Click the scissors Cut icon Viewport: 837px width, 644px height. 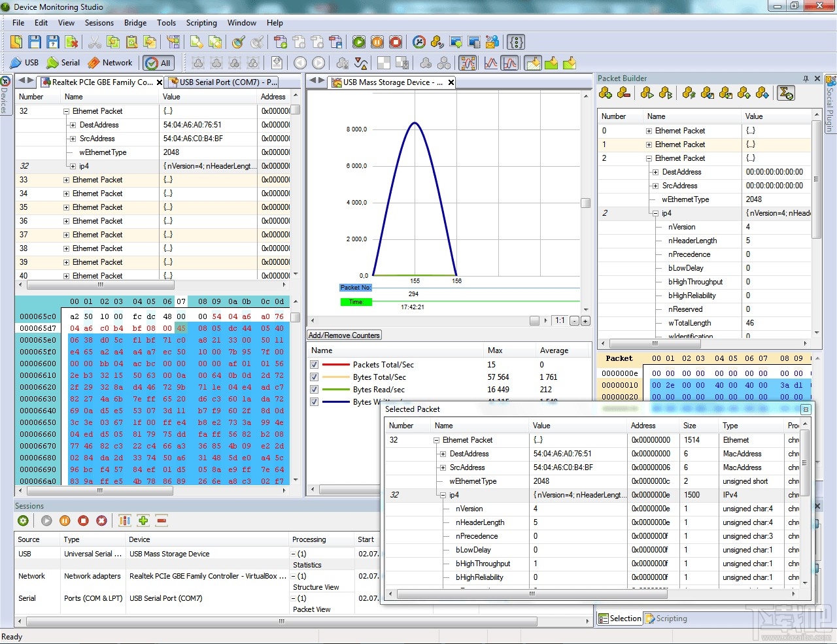coord(95,42)
